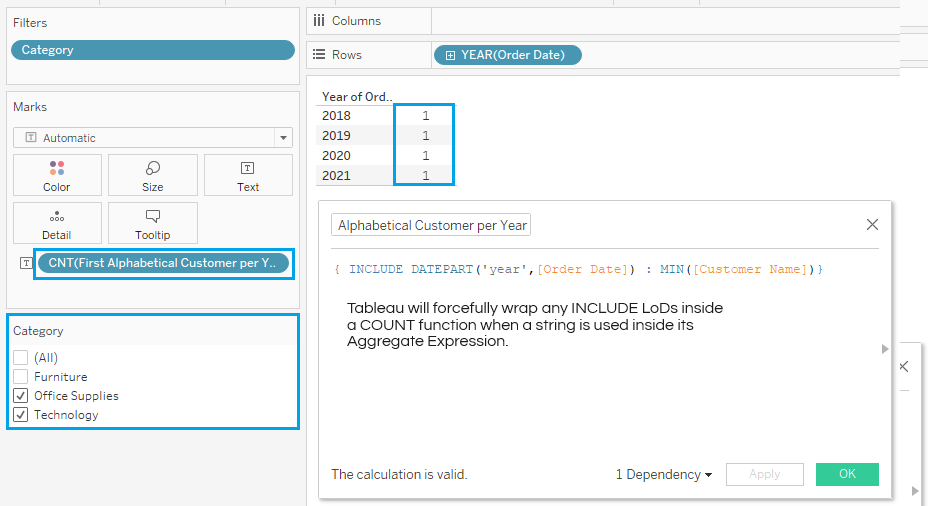This screenshot has height=506, width=928.
Task: Close the background panel behind dialog
Action: tap(904, 366)
